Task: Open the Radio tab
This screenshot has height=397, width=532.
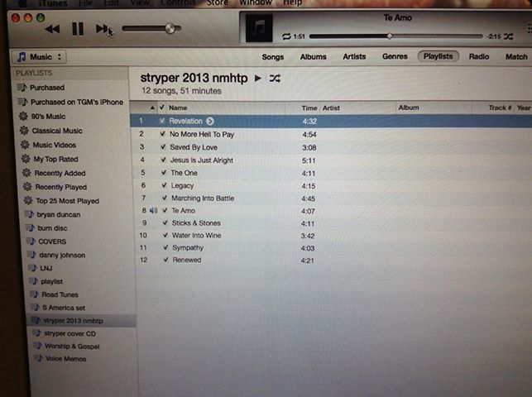Action: (478, 57)
